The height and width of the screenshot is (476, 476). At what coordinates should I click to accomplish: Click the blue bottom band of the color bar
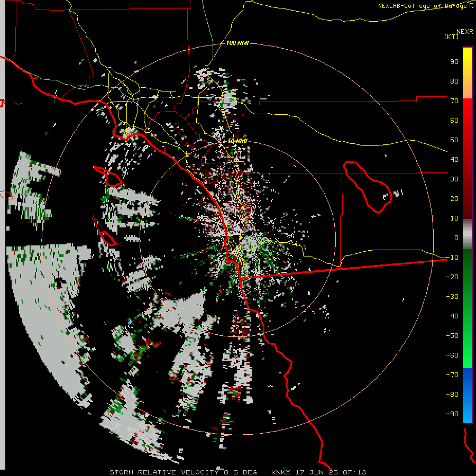(467, 396)
